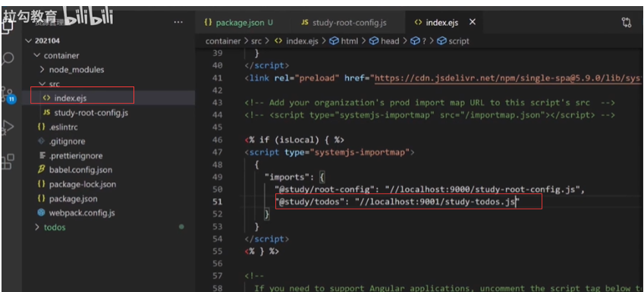
Task: Switch to the package.json tab
Action: [239, 23]
